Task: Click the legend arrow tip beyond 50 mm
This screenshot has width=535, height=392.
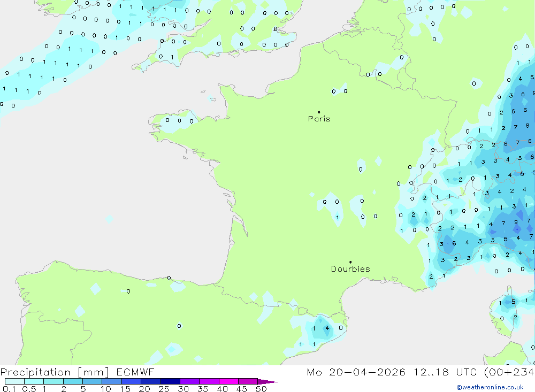Action: 268,382
